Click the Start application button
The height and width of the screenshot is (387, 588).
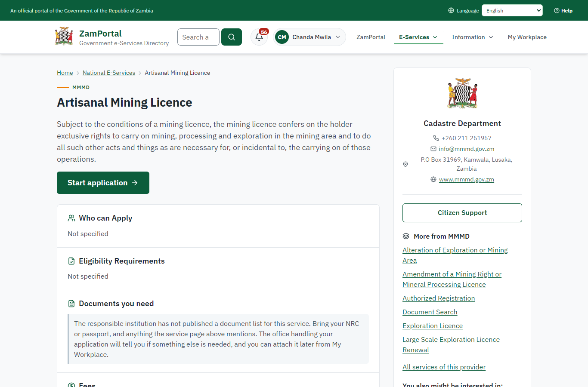coord(103,183)
